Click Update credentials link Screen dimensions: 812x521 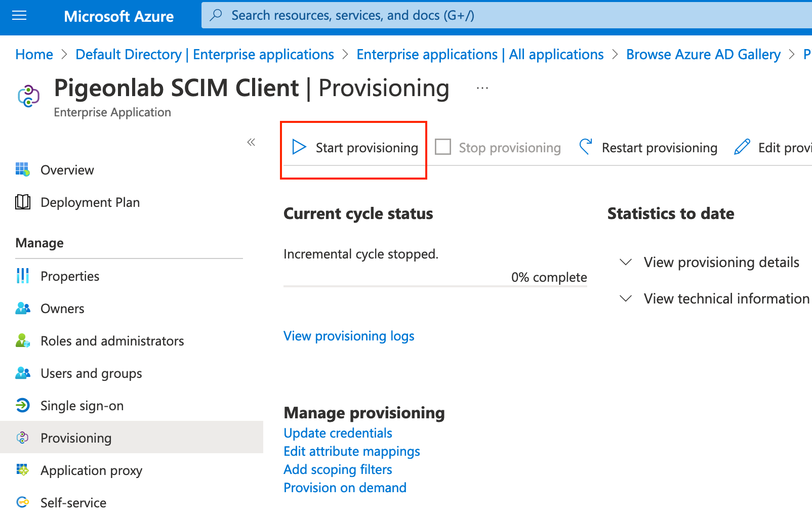[x=338, y=433]
